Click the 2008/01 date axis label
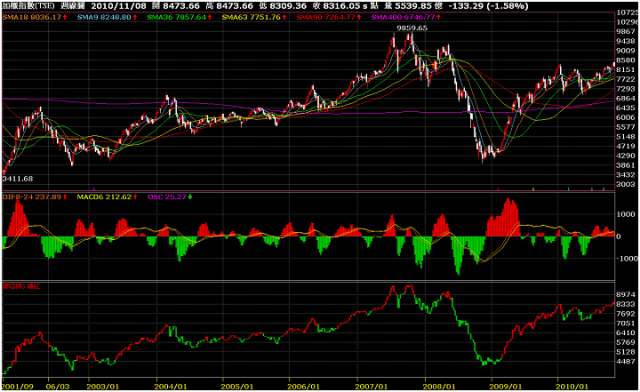This screenshot has height=392, width=640. (x=439, y=386)
